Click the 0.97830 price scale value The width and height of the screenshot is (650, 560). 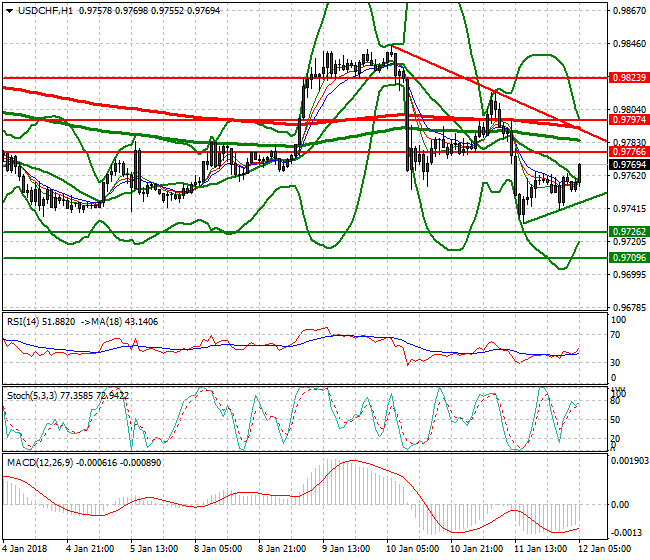(629, 142)
